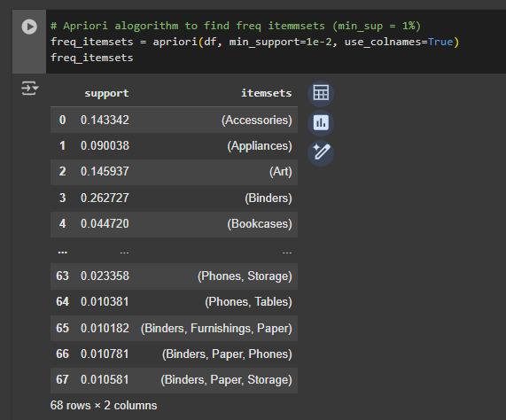Select the (Binders, Paper, Phones) cell
This screenshot has width=506, height=420.
point(227,354)
